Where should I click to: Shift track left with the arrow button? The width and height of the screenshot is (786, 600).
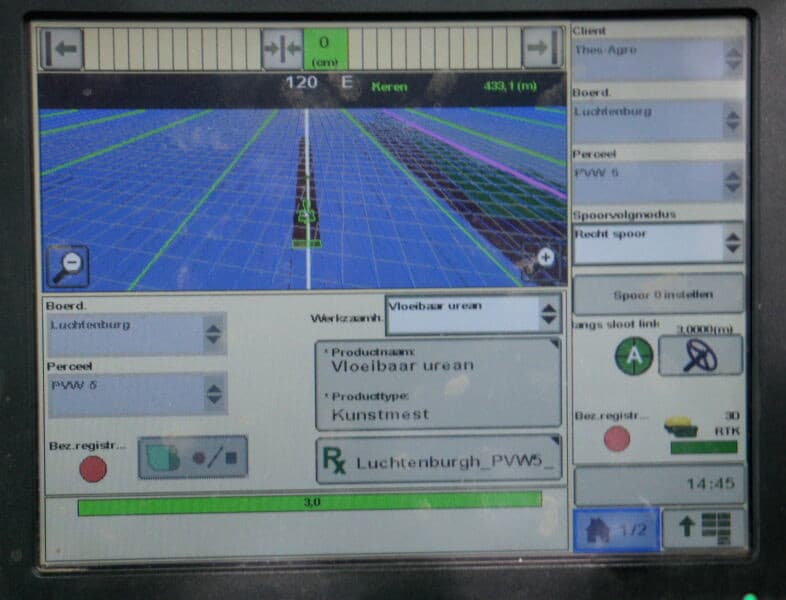click(x=62, y=49)
